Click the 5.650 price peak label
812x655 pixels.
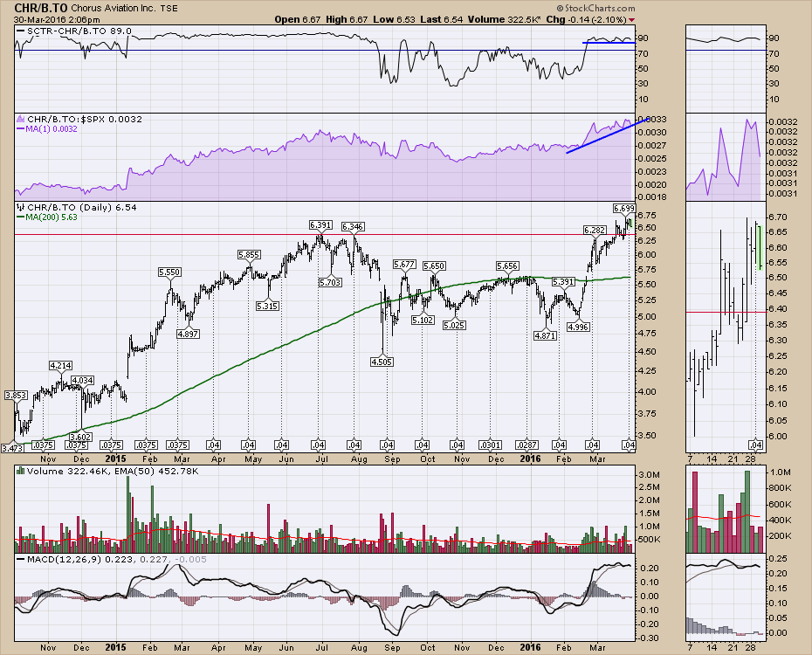434,266
